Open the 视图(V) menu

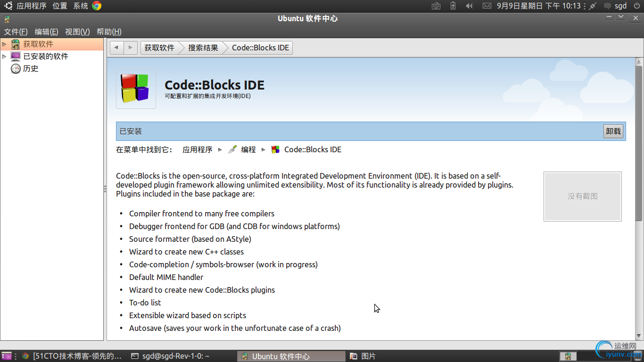pos(77,32)
